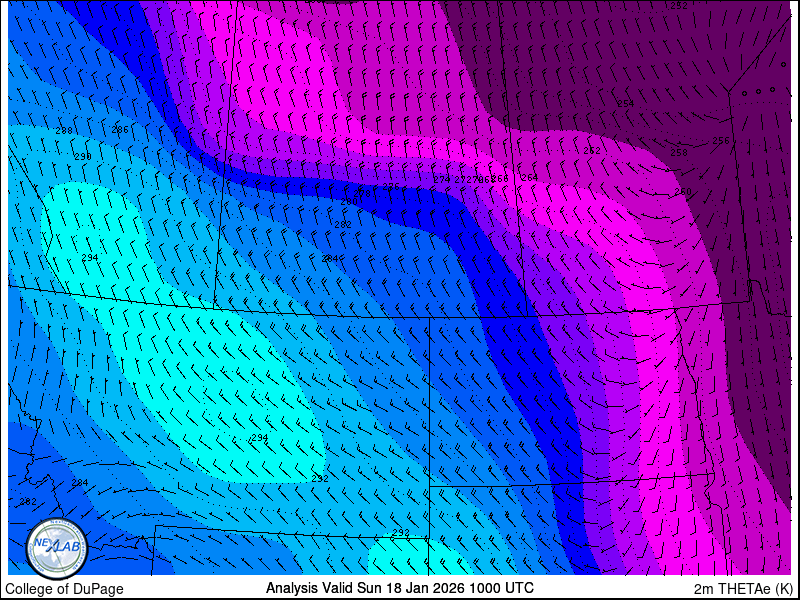Click the 2m THETAe (K) product label
The image size is (800, 600).
(x=743, y=588)
